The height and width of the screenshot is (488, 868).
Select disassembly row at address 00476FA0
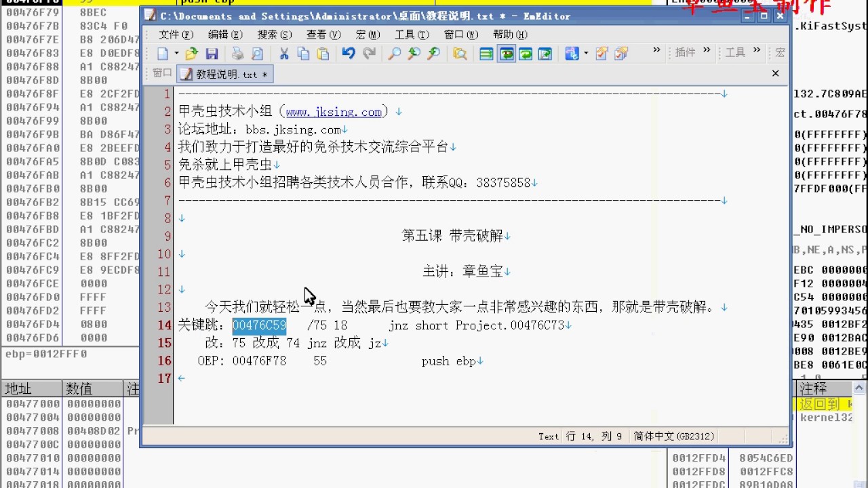pyautogui.click(x=71, y=148)
